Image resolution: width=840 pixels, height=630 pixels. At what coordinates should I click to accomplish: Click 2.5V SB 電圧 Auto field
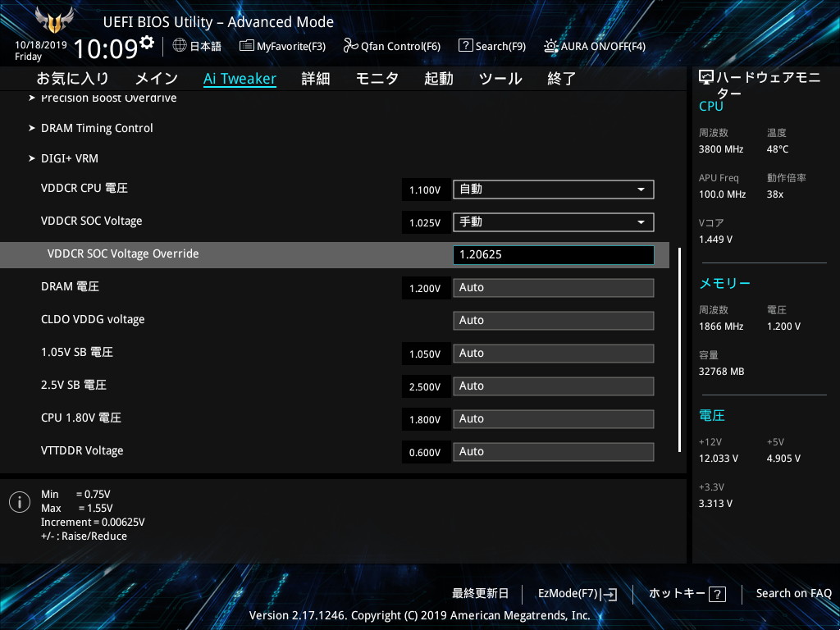pos(554,386)
